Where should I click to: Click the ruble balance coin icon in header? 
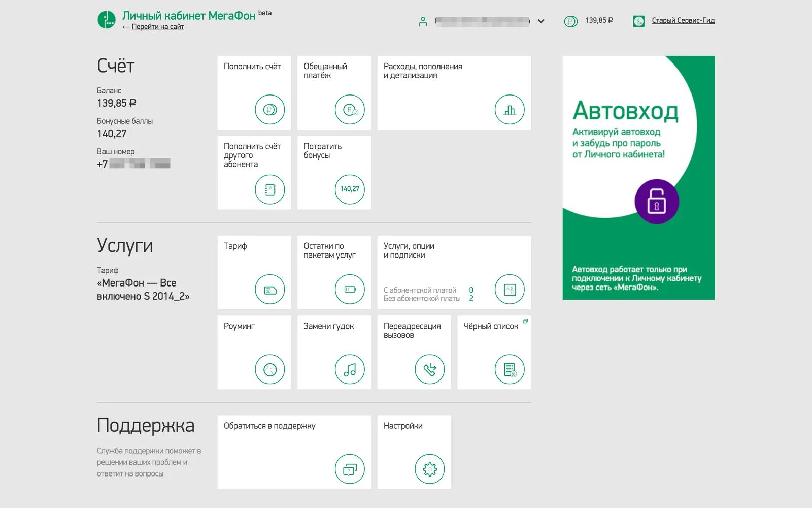point(571,21)
